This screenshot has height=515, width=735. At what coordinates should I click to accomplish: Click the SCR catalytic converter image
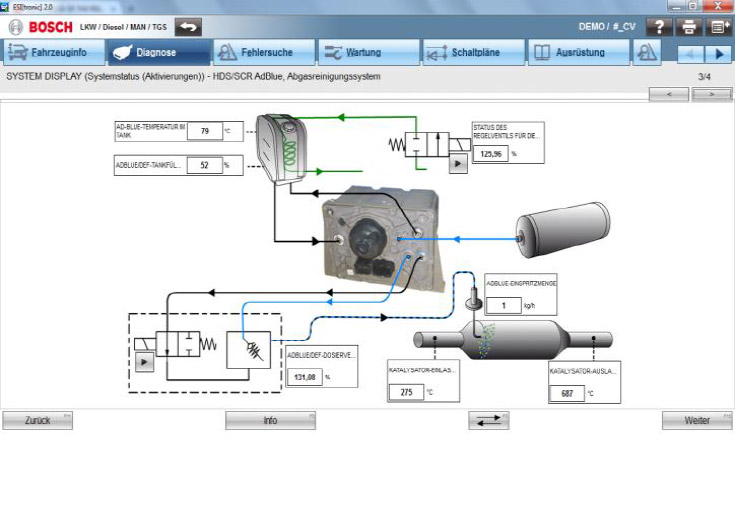coord(513,340)
